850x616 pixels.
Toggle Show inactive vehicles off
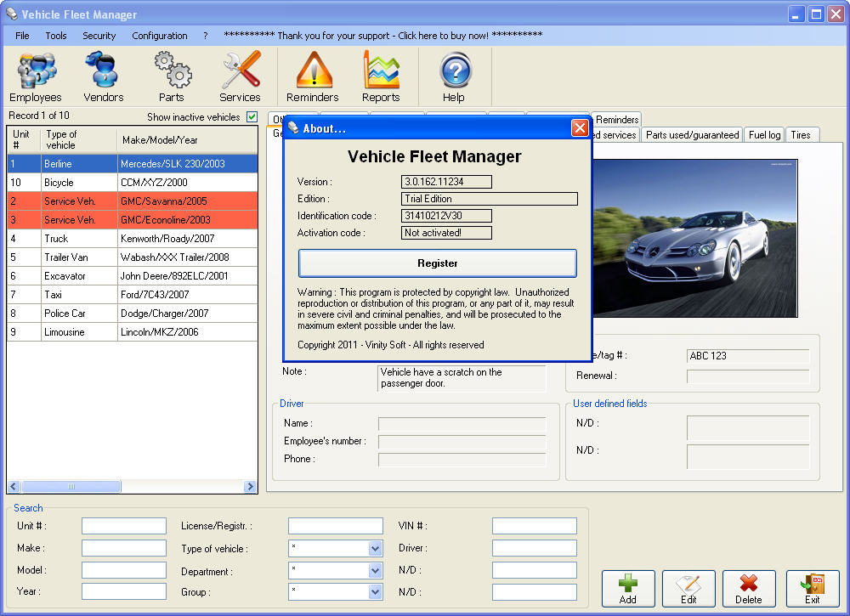(x=250, y=117)
